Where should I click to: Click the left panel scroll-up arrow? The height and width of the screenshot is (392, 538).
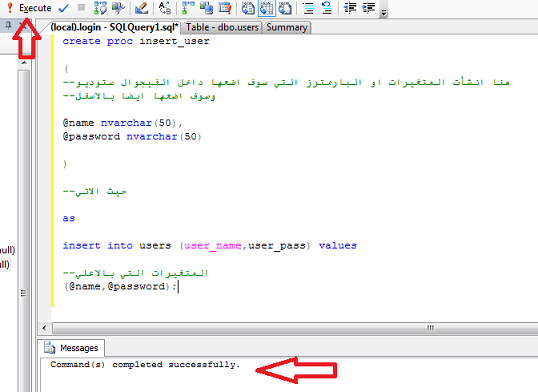[x=24, y=63]
